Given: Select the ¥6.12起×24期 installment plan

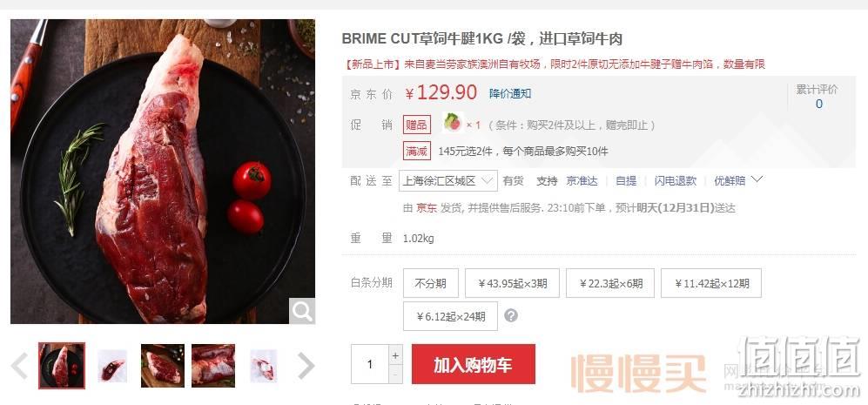Looking at the screenshot, I should click(450, 316).
